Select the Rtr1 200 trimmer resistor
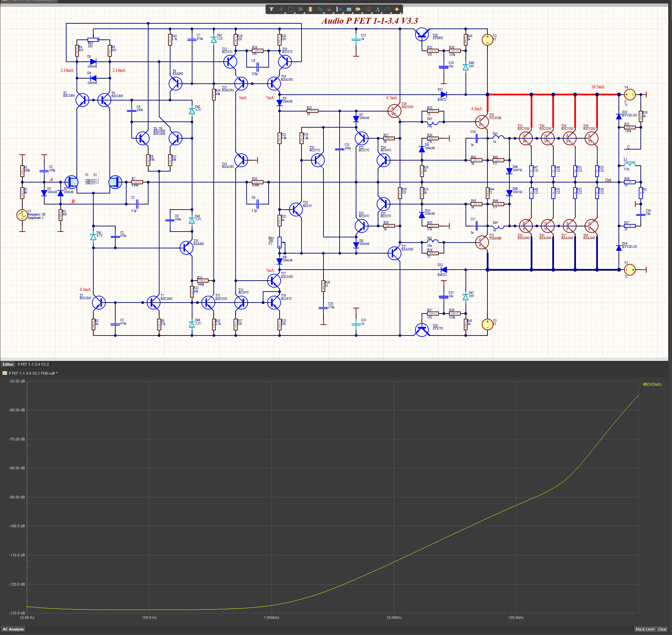 93,40
